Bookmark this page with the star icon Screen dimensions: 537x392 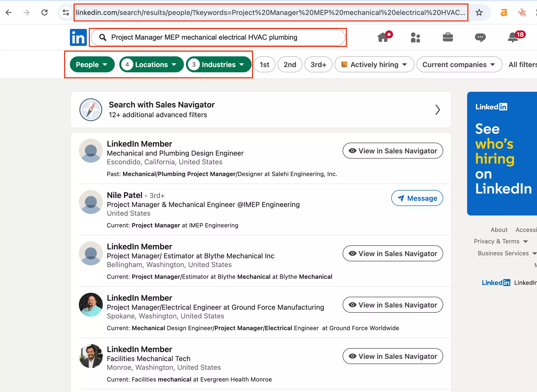click(479, 12)
